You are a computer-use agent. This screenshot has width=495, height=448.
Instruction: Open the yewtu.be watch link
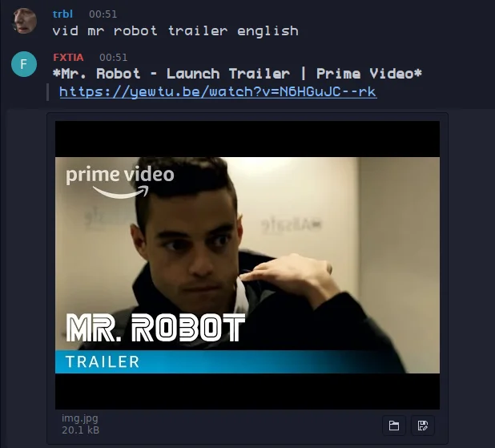tap(218, 92)
